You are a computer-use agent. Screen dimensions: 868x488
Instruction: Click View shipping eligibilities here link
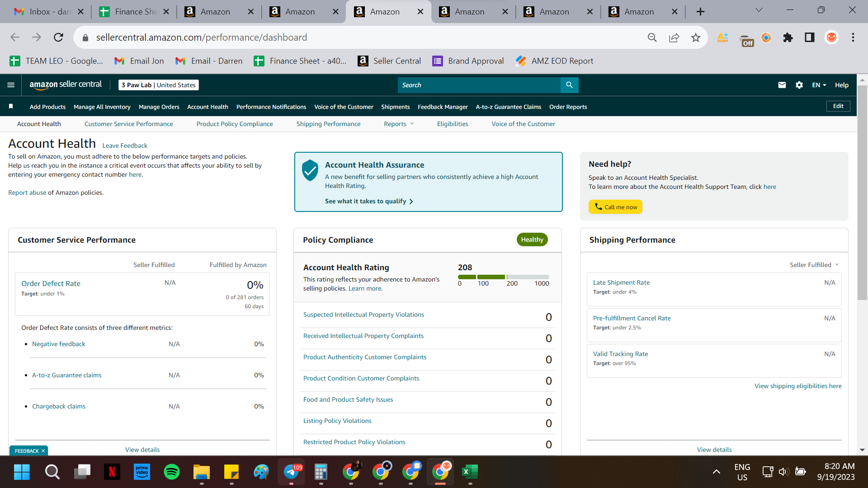[798, 386]
